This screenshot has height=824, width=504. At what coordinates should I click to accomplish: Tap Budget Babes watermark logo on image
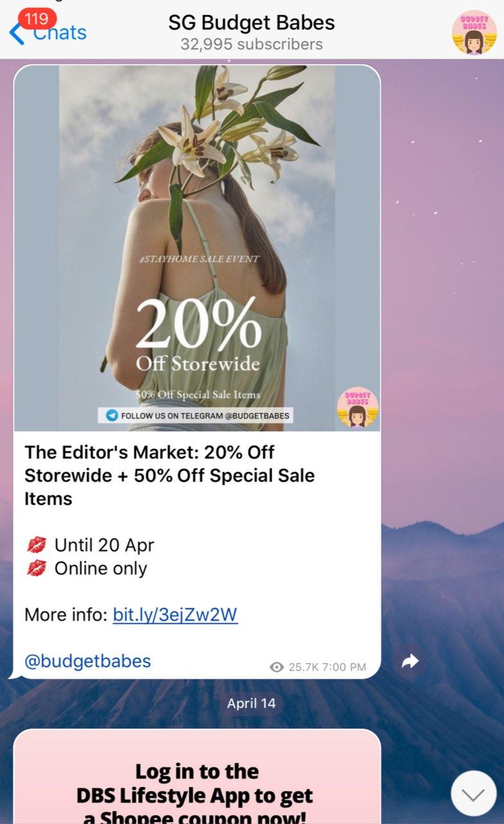pos(357,407)
